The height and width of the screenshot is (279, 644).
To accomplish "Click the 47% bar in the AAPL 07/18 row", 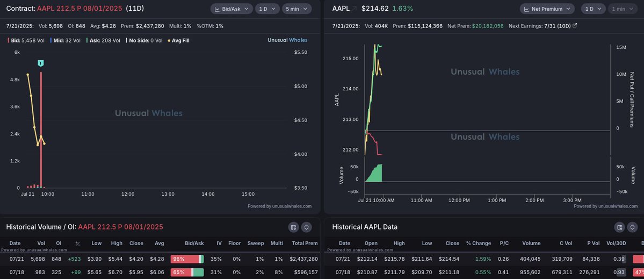I will (638, 272).
